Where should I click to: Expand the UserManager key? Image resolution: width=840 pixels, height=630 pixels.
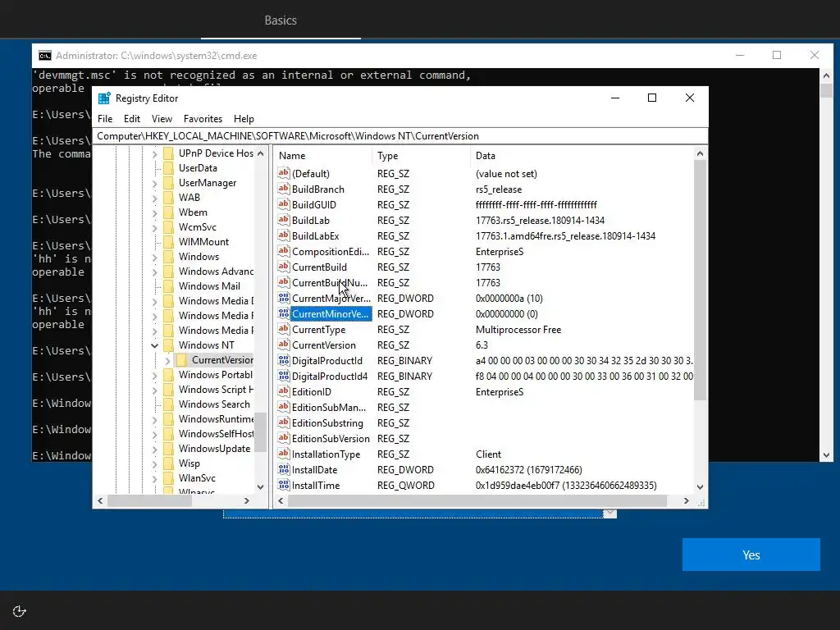pyautogui.click(x=154, y=183)
